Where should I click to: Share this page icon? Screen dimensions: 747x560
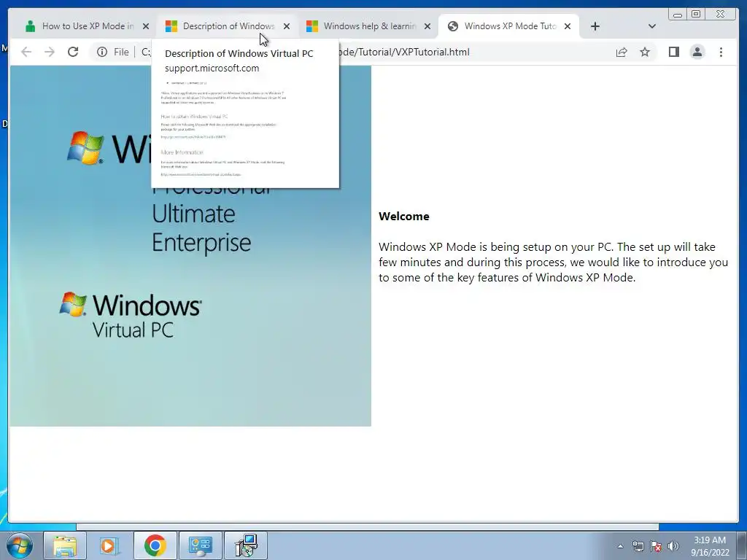click(622, 52)
